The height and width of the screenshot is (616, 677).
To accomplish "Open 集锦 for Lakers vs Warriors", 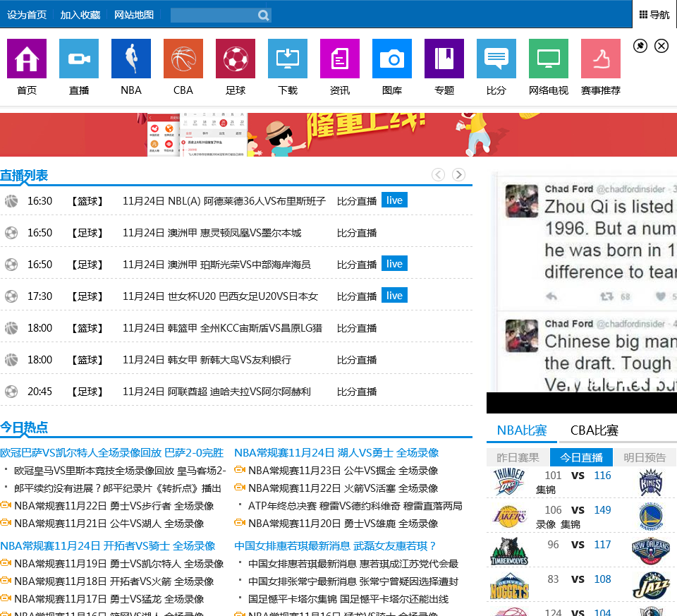I will coord(571,524).
